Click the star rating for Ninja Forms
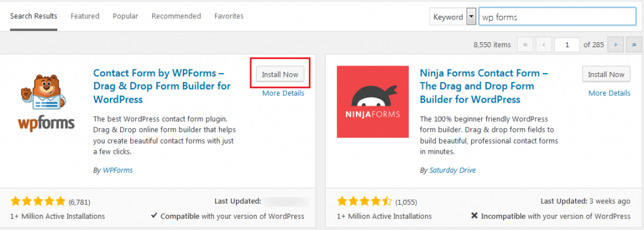The image size is (644, 230). [x=364, y=201]
